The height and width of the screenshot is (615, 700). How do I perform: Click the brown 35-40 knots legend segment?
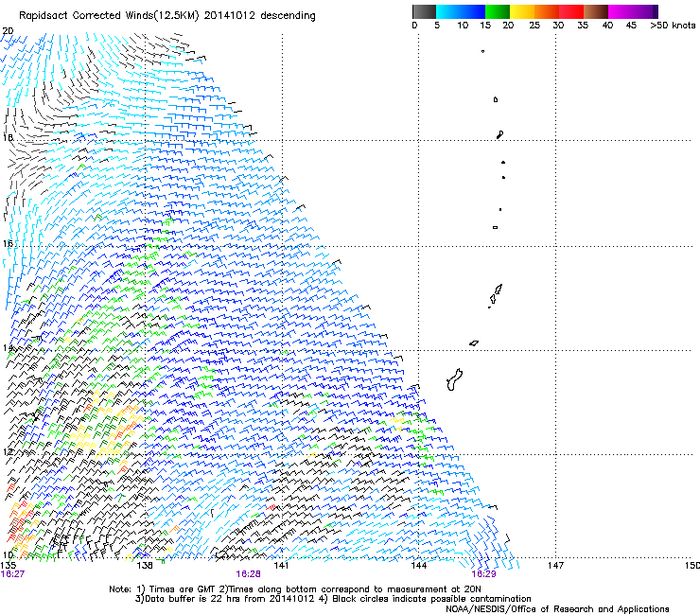coord(596,11)
